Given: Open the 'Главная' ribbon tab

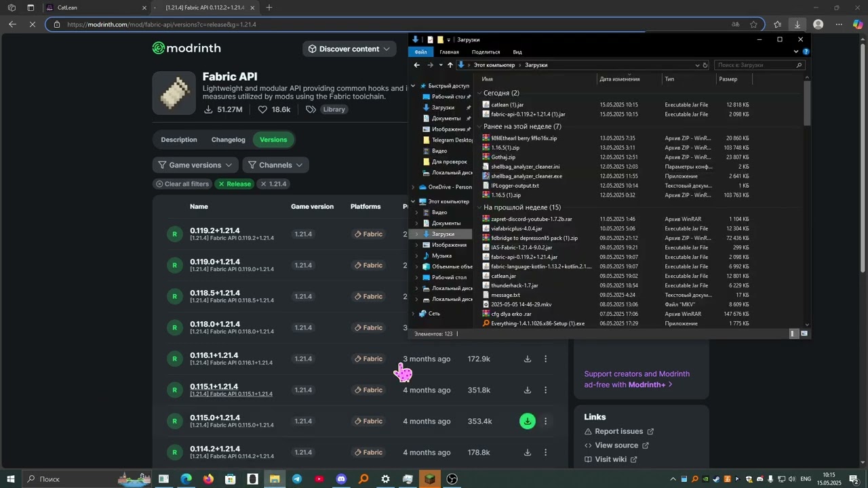Looking at the screenshot, I should tap(449, 52).
